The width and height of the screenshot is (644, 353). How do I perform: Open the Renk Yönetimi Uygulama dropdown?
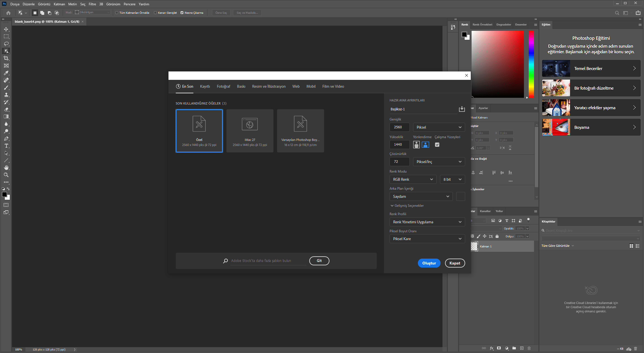tap(427, 222)
